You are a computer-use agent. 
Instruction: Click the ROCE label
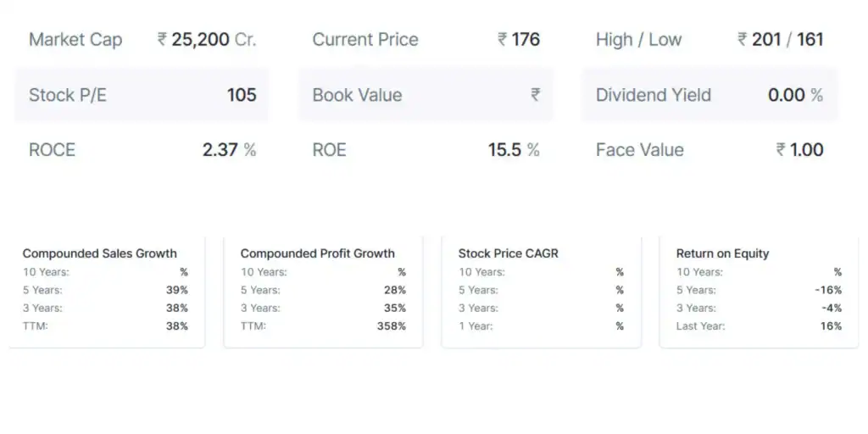[x=52, y=150]
